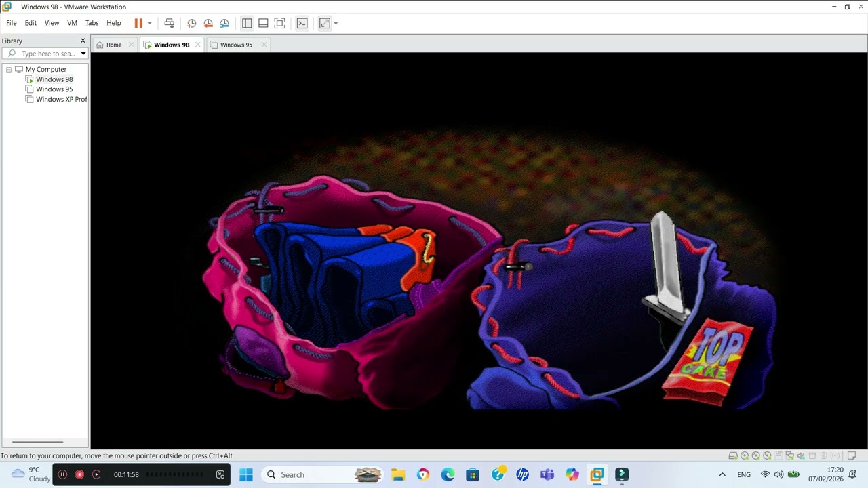Collapse the My Computer tree node
Image resolution: width=868 pixels, height=488 pixels.
coord(9,69)
